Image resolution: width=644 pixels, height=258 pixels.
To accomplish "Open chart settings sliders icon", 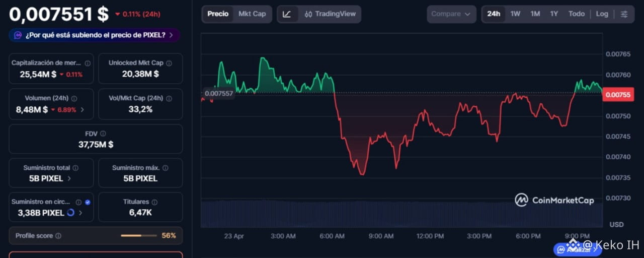I will coord(624,14).
